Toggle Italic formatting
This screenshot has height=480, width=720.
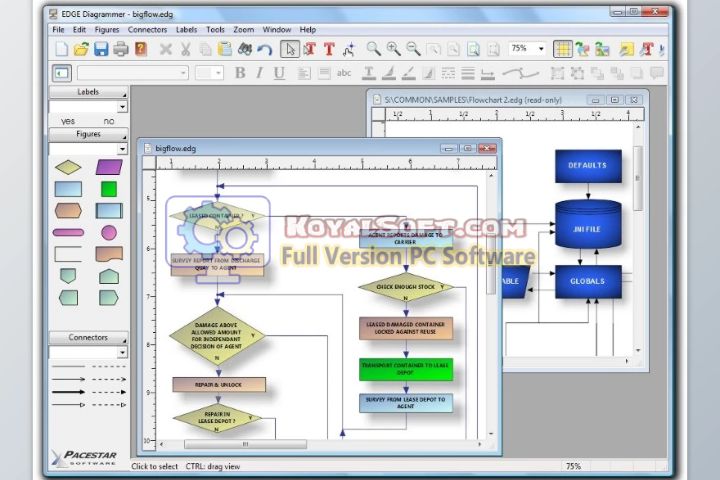tap(259, 73)
